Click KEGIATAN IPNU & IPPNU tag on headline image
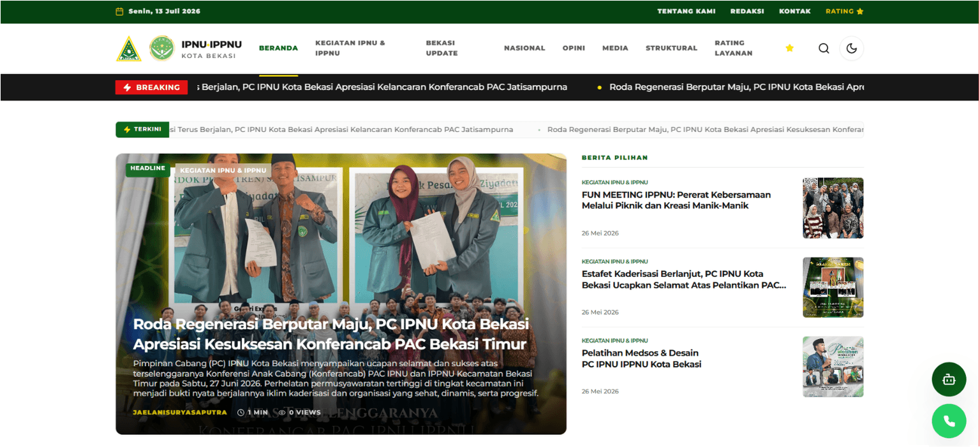This screenshot has height=447, width=980. [223, 170]
